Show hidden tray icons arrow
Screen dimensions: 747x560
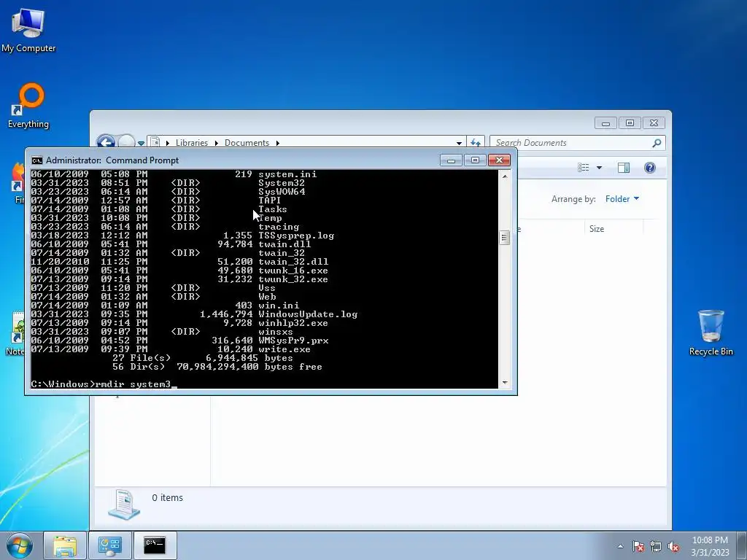[x=620, y=546]
